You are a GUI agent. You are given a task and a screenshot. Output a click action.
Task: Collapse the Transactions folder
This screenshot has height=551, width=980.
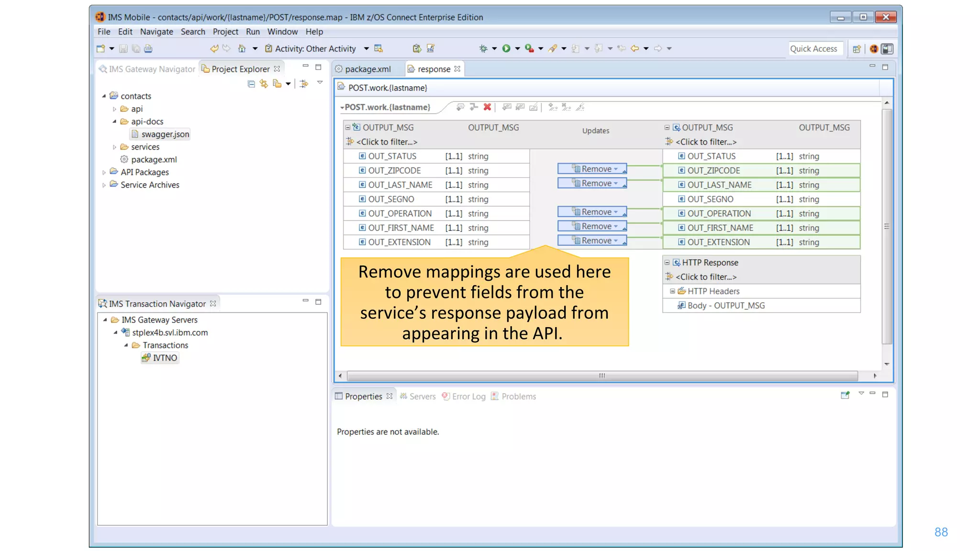click(126, 345)
